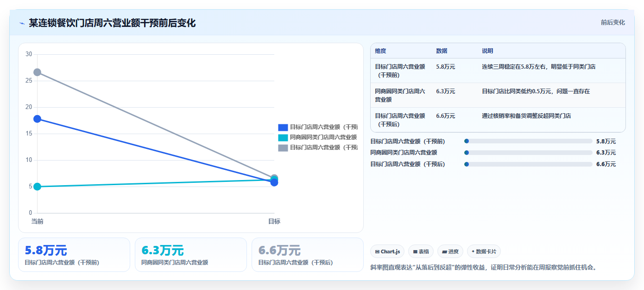Screen dimensions: 644x290
Task: Open the 6.3万元 data card
Action: pos(191,255)
